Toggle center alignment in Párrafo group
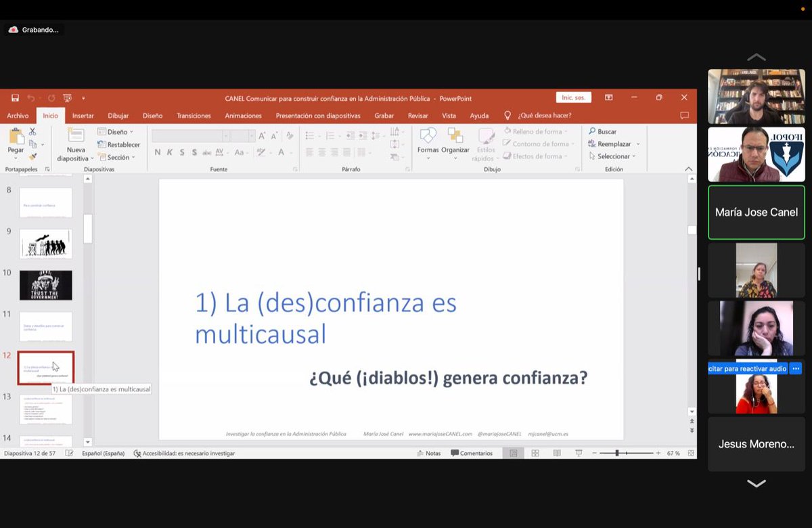812x528 pixels. click(321, 152)
